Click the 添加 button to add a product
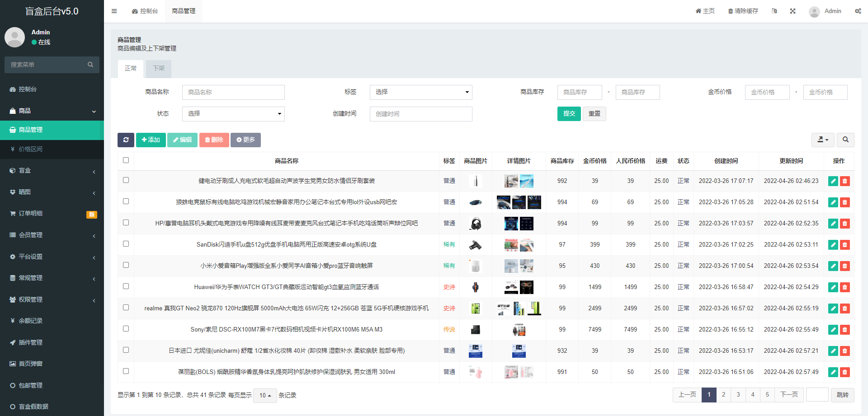This screenshot has width=868, height=416. (x=151, y=140)
